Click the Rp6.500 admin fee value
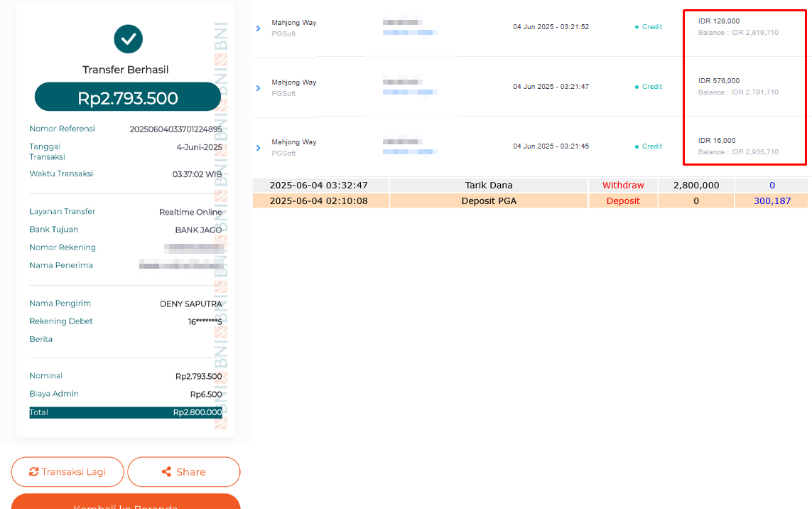Image resolution: width=812 pixels, height=509 pixels. pyautogui.click(x=206, y=395)
